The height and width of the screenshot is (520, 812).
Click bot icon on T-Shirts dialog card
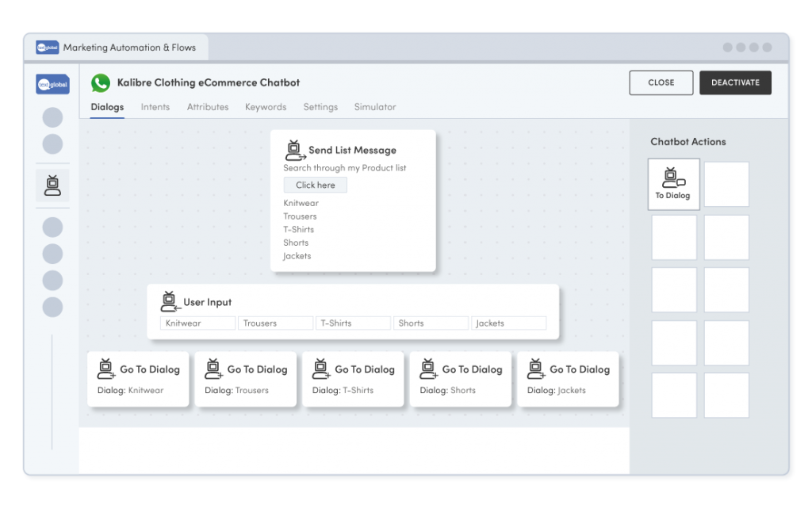pos(321,369)
